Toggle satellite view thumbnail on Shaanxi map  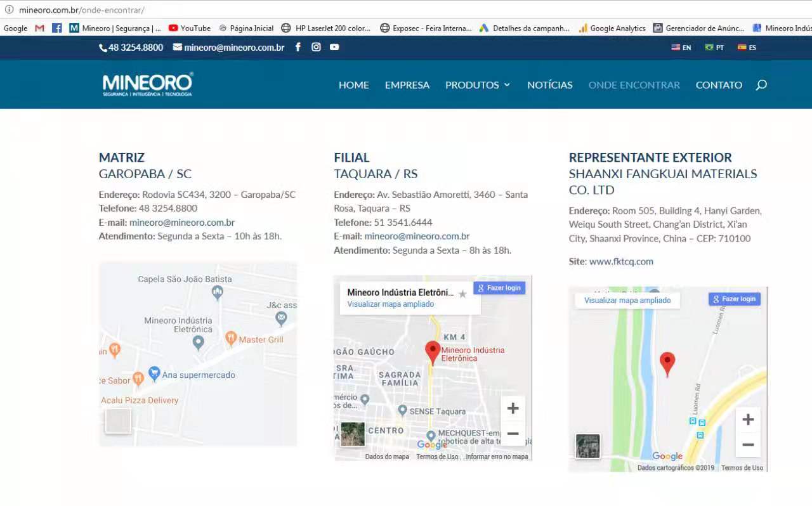tap(588, 446)
